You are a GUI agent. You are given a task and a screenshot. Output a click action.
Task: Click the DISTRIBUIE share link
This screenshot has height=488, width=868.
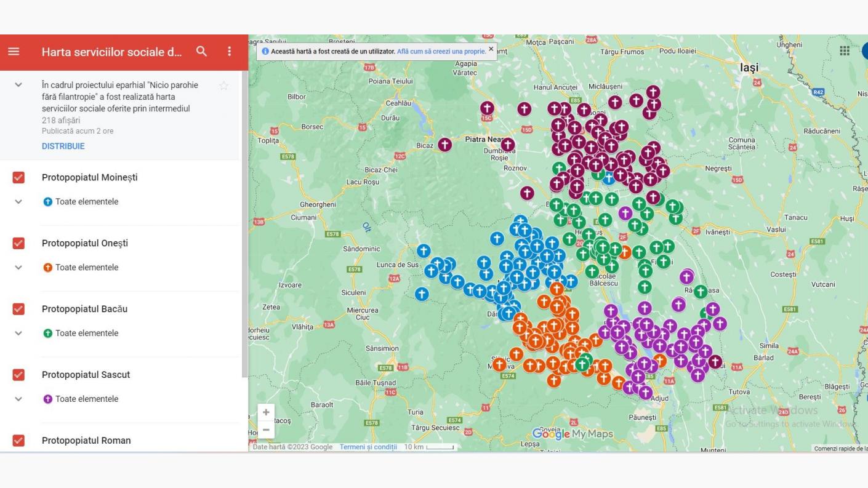click(x=63, y=146)
